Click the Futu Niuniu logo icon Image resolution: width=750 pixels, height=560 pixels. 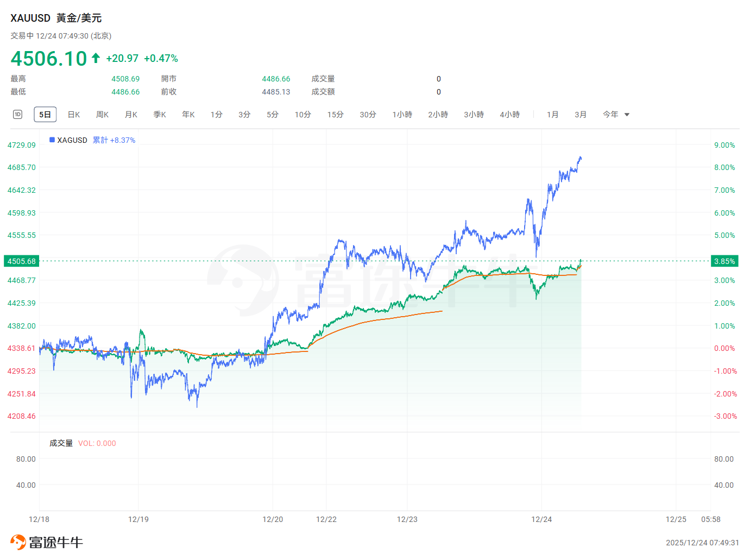pyautogui.click(x=18, y=542)
